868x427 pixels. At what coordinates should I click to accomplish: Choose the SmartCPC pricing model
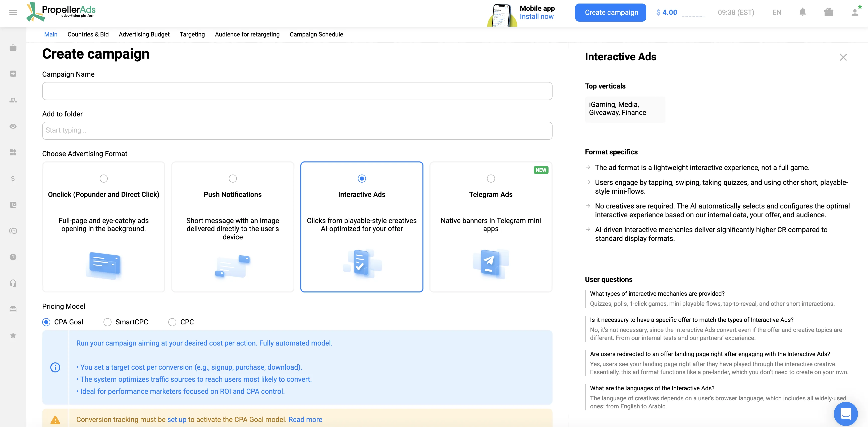(107, 322)
